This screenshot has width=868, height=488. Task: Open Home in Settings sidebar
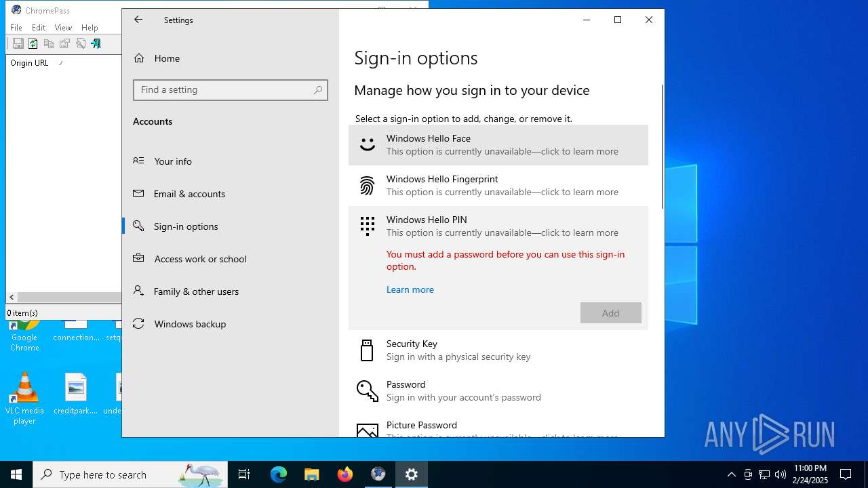[231, 58]
